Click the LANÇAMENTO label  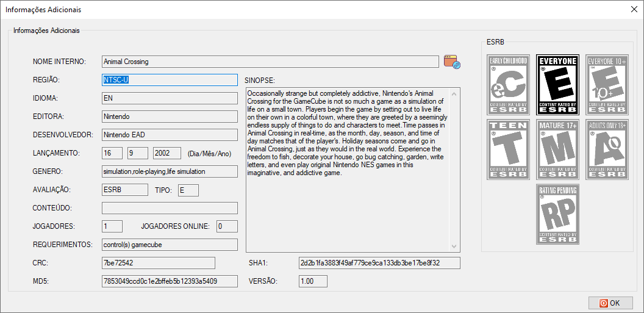point(56,153)
